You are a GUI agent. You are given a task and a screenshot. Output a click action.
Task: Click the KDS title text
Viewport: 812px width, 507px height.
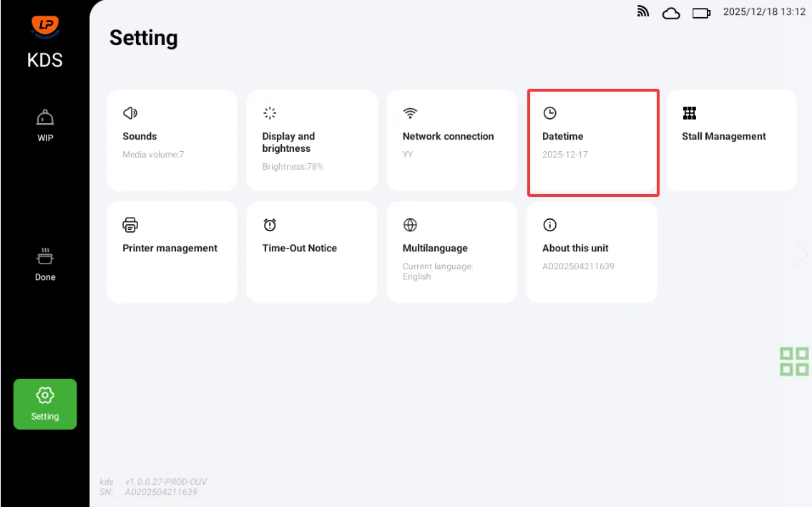(x=45, y=60)
